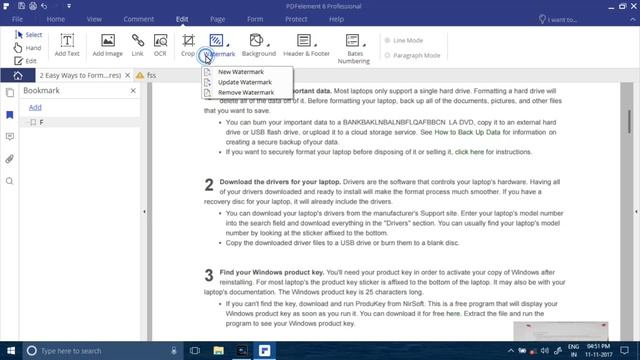Open Bates Numbering tool
This screenshot has height=360, width=640.
pos(353,49)
